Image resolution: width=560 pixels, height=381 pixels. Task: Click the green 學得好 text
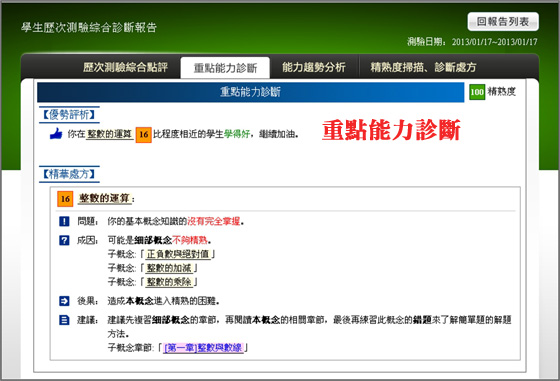click(x=236, y=134)
